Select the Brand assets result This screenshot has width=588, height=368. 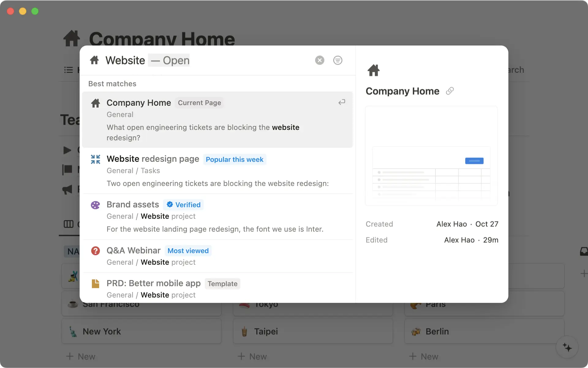(133, 205)
